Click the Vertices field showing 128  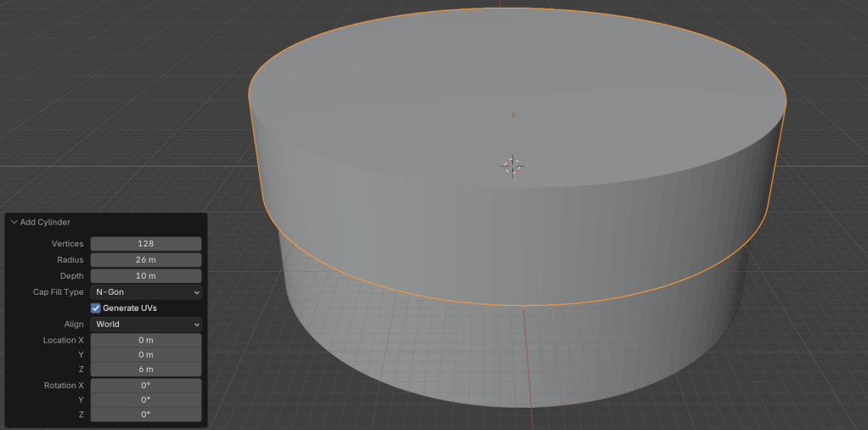point(145,244)
